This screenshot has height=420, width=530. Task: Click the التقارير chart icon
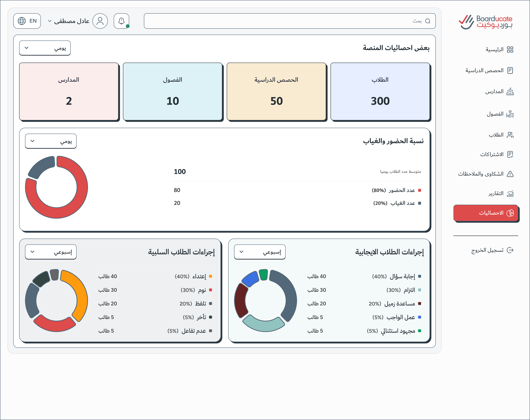coord(510,194)
